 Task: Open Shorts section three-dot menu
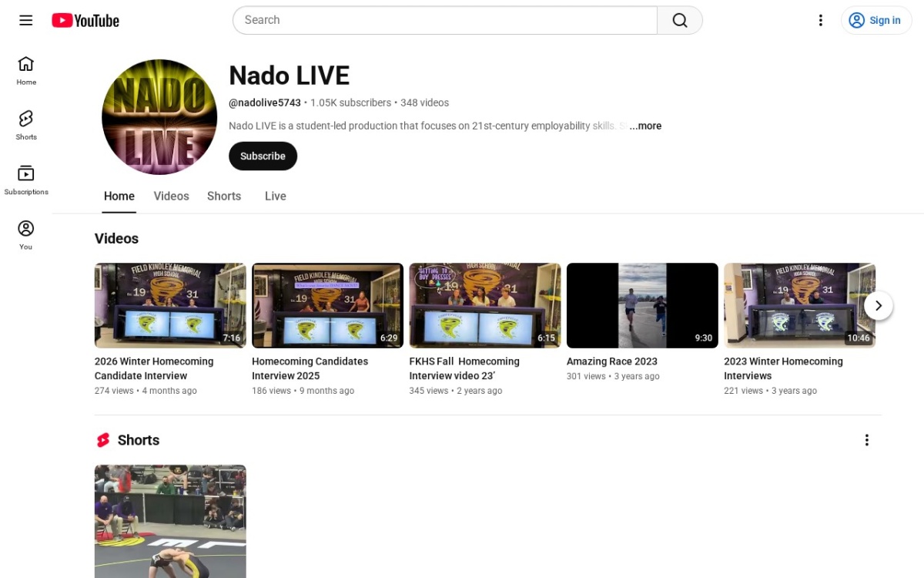tap(866, 440)
